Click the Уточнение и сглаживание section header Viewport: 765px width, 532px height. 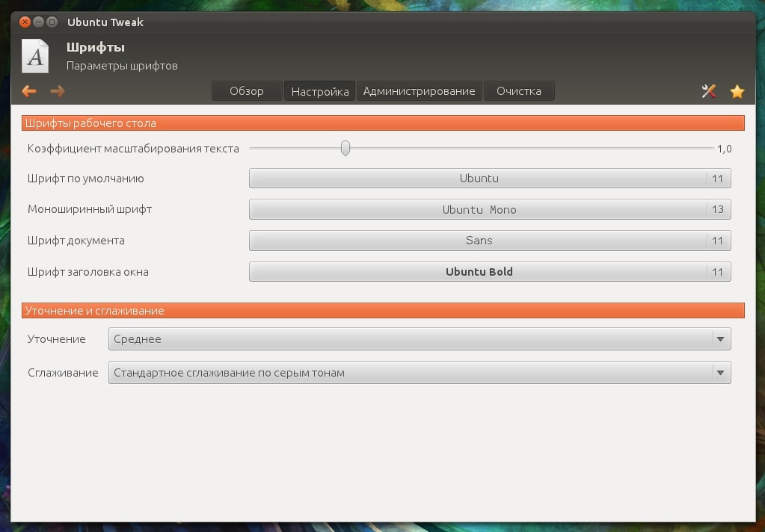pyautogui.click(x=383, y=311)
